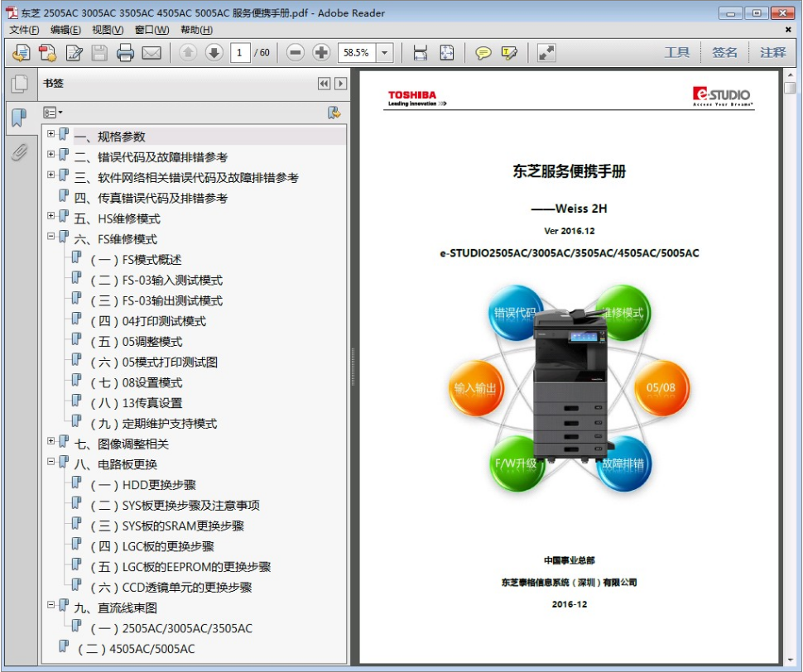The height and width of the screenshot is (672, 803).
Task: Click the page number input field
Action: tap(240, 53)
